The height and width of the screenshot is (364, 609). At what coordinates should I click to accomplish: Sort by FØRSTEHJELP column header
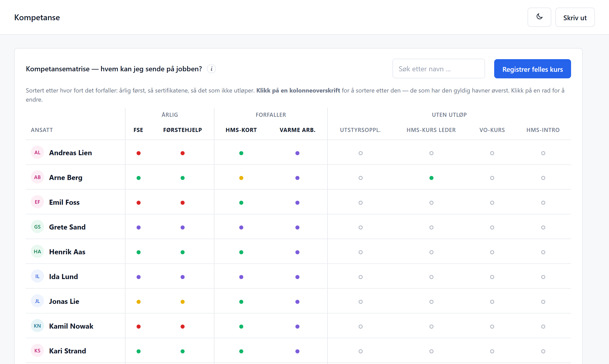[182, 130]
